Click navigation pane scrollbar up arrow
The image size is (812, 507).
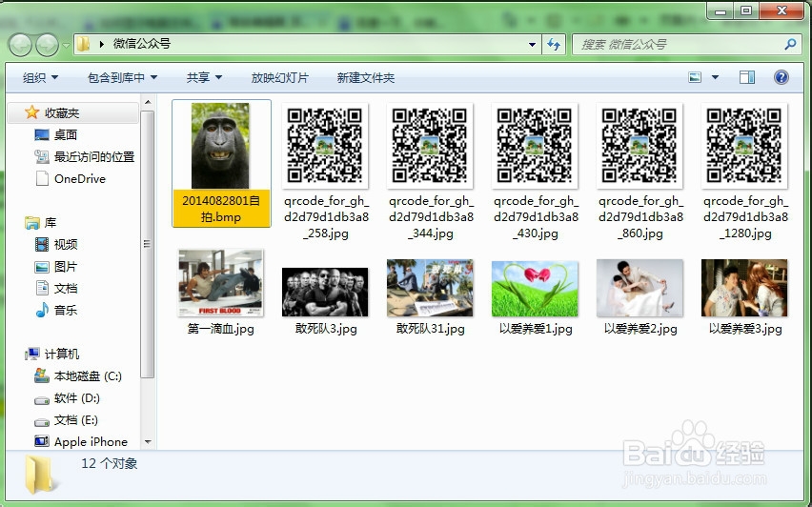(x=148, y=102)
